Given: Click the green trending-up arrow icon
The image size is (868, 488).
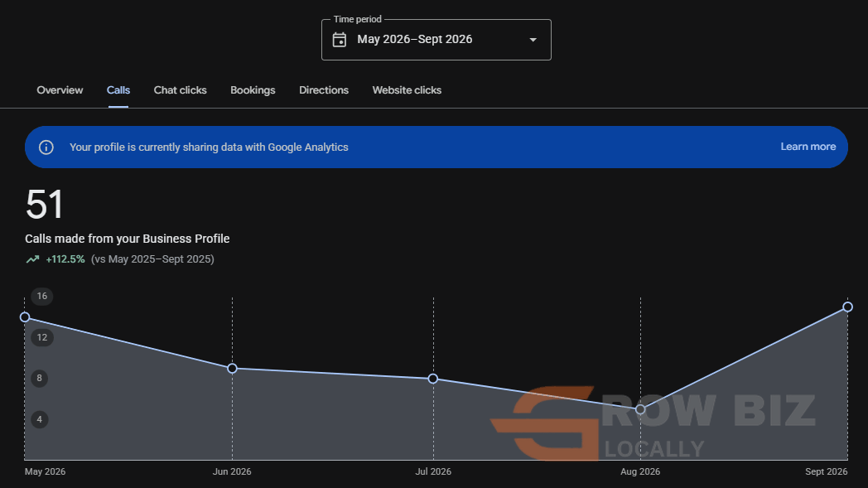Looking at the screenshot, I should point(32,259).
